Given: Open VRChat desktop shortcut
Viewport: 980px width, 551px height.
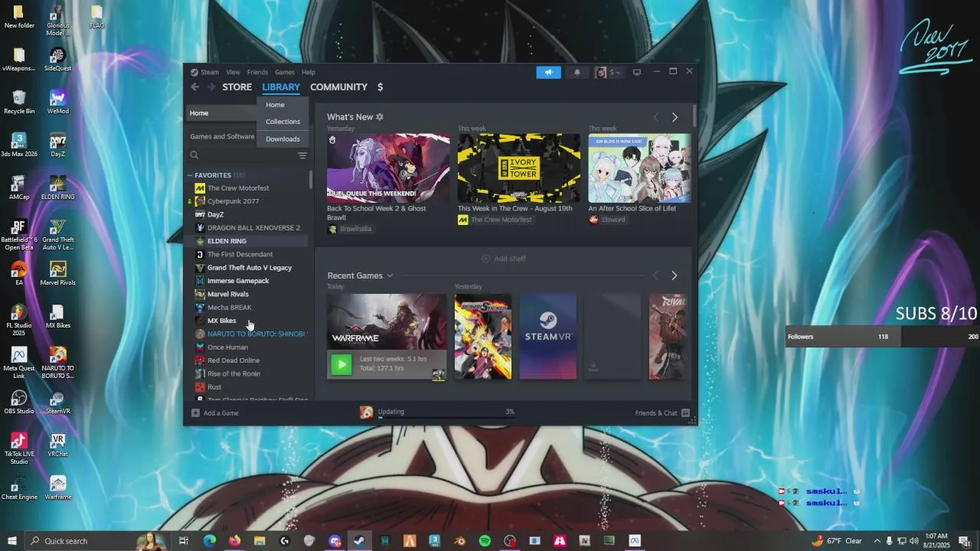Looking at the screenshot, I should click(57, 445).
